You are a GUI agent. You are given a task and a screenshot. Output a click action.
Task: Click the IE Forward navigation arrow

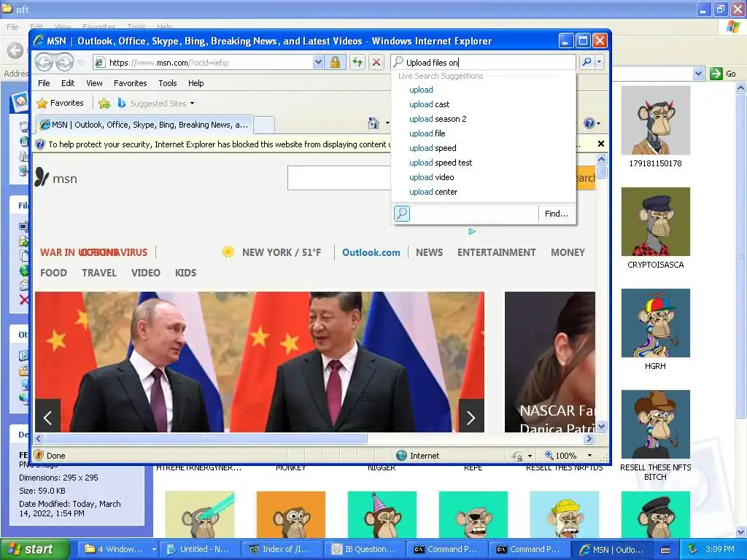[x=64, y=62]
